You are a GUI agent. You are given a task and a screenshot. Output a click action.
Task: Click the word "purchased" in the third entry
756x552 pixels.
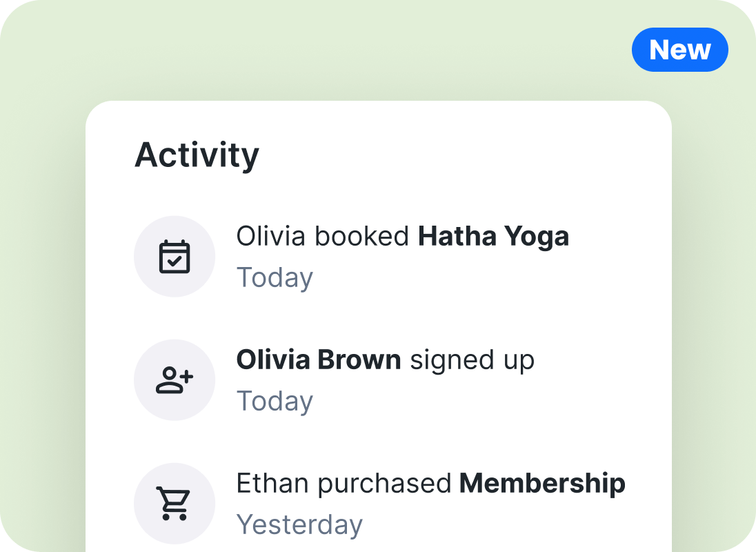pyautogui.click(x=384, y=483)
